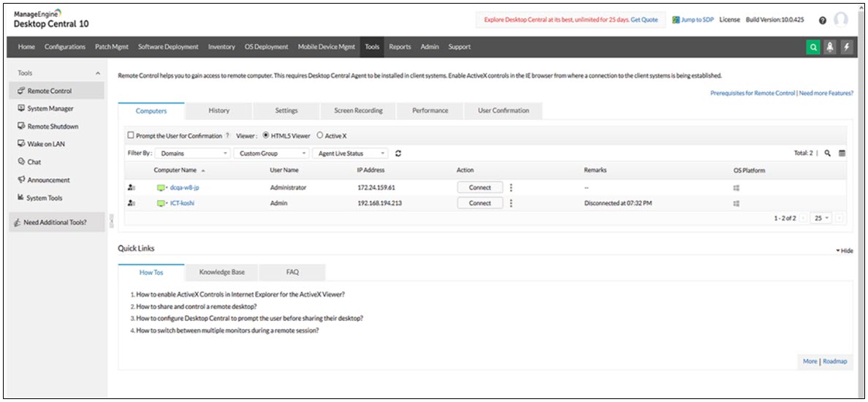868x402 pixels.
Task: Open the Agent Live Status dropdown
Action: tap(351, 153)
